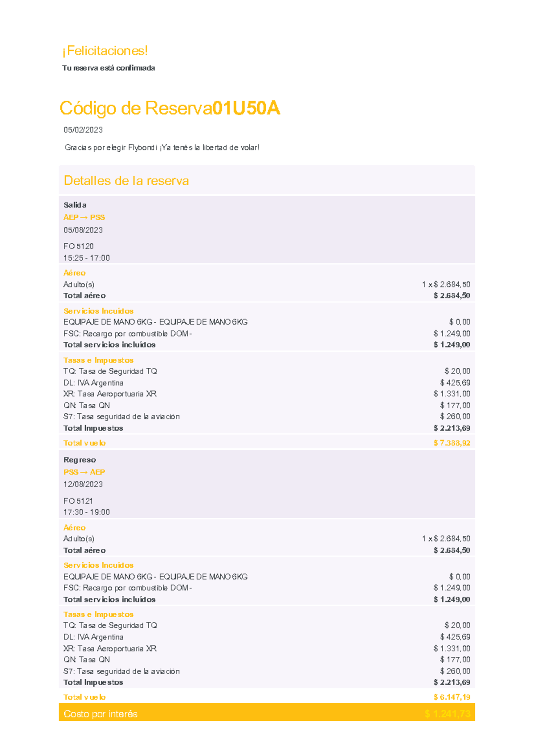Select the ¡Felicitaciones! heading
536x756 pixels.
pyautogui.click(x=105, y=51)
